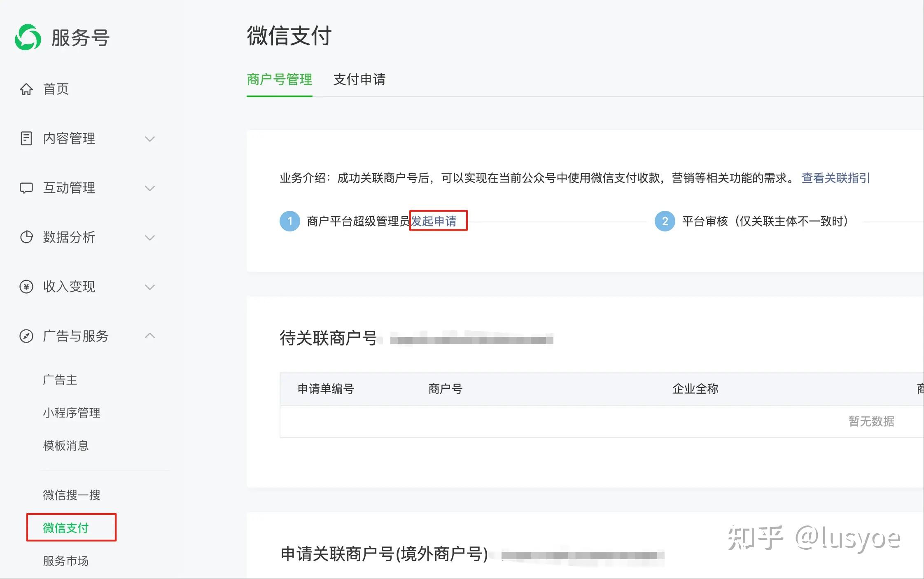Click the compass icon for 广告与服务

26,336
